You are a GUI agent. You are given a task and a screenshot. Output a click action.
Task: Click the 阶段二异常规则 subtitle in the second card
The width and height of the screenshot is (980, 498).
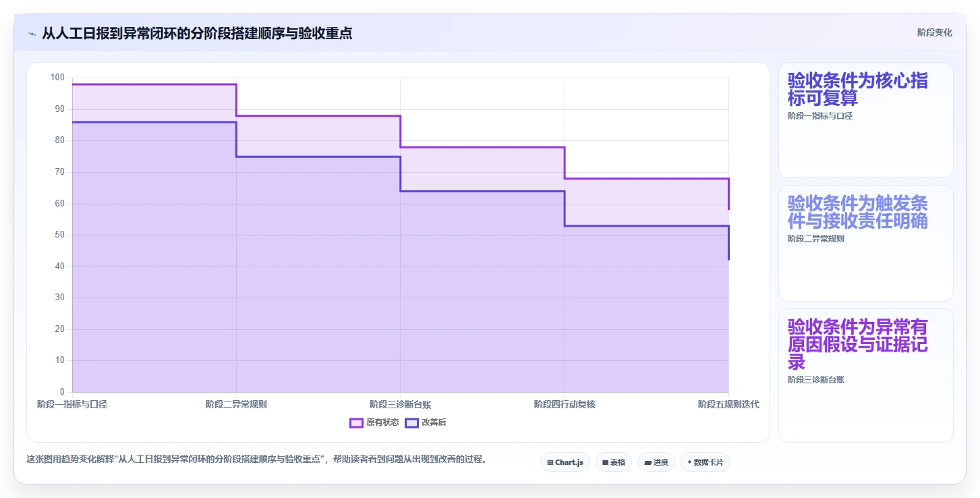(x=816, y=239)
